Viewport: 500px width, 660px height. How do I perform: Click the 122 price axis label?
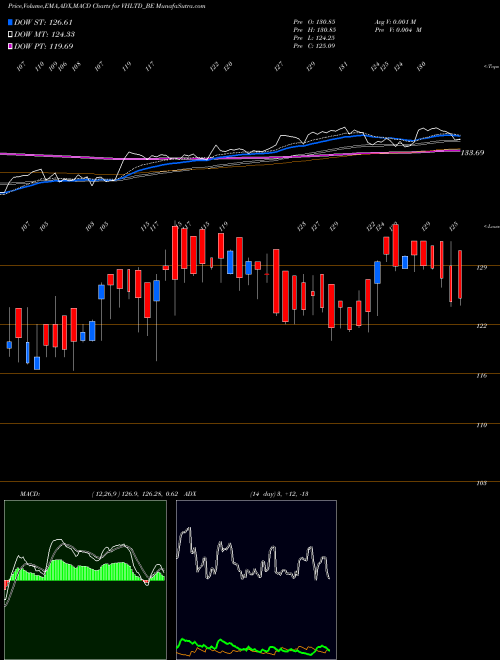pyautogui.click(x=482, y=326)
